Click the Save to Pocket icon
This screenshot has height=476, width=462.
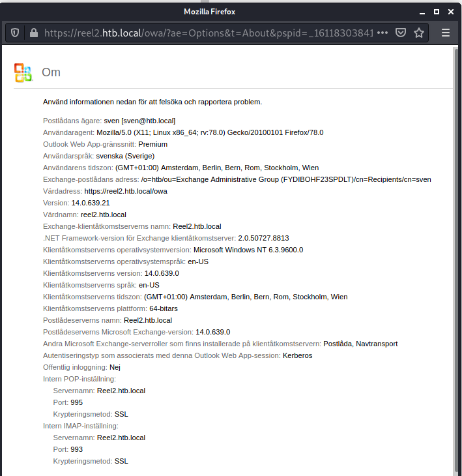[x=401, y=33]
